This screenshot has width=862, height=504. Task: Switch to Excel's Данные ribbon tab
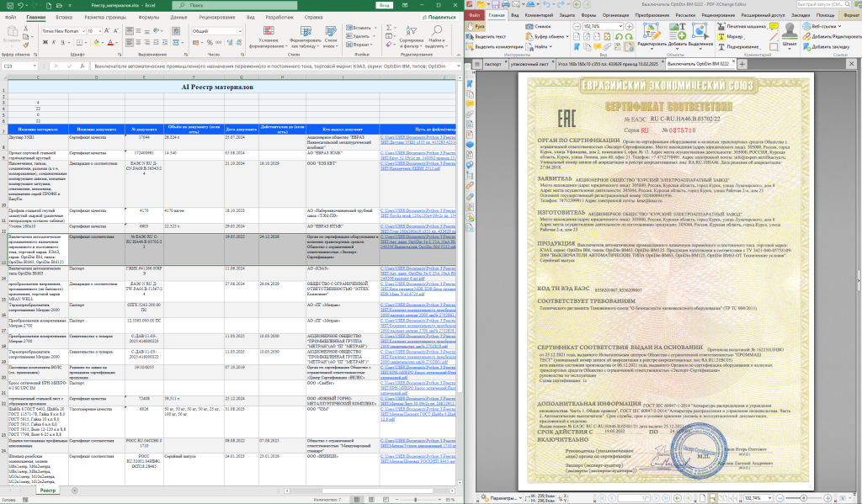tap(178, 17)
